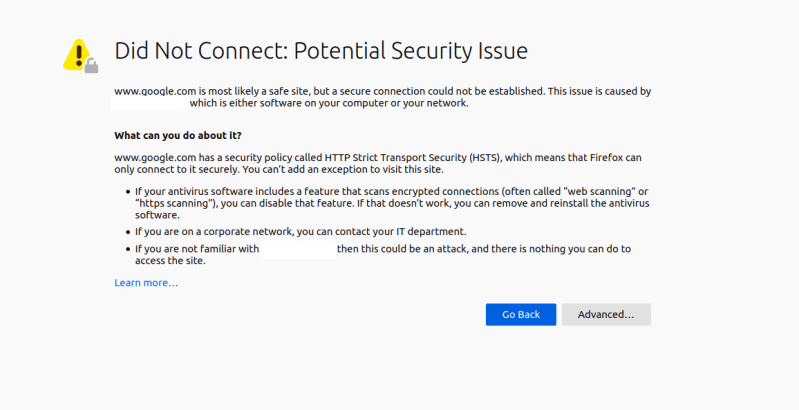Viewport: 799px width, 410px height.
Task: Click the redacted block before "which is either software"
Action: point(151,103)
